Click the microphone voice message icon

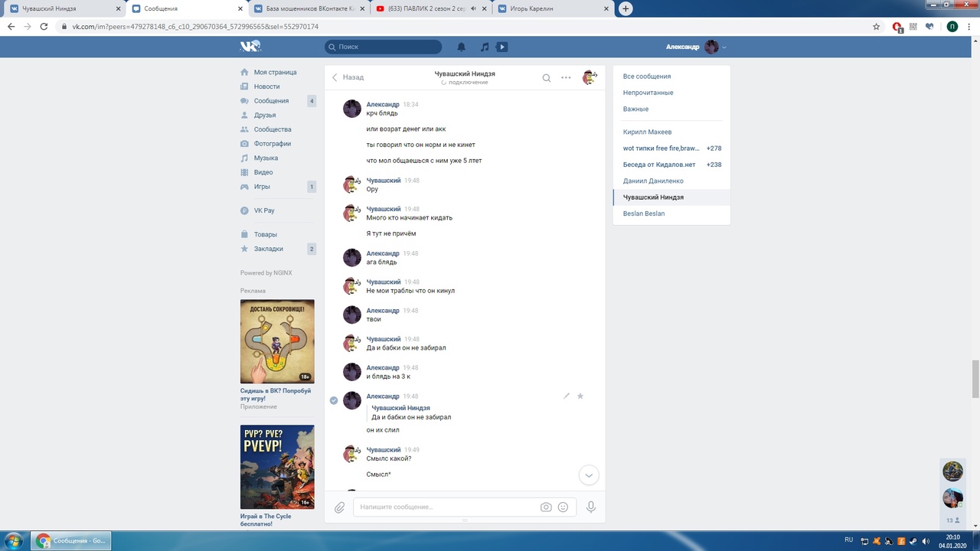click(x=590, y=507)
